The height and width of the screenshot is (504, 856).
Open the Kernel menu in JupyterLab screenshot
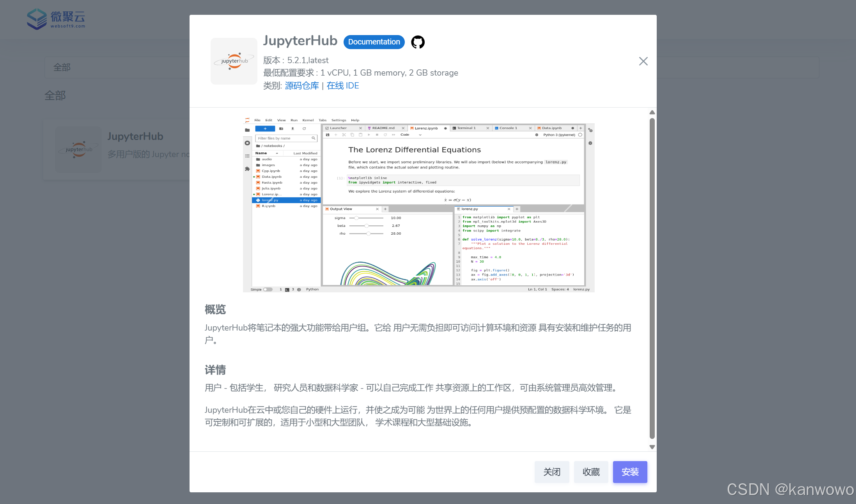pyautogui.click(x=308, y=120)
